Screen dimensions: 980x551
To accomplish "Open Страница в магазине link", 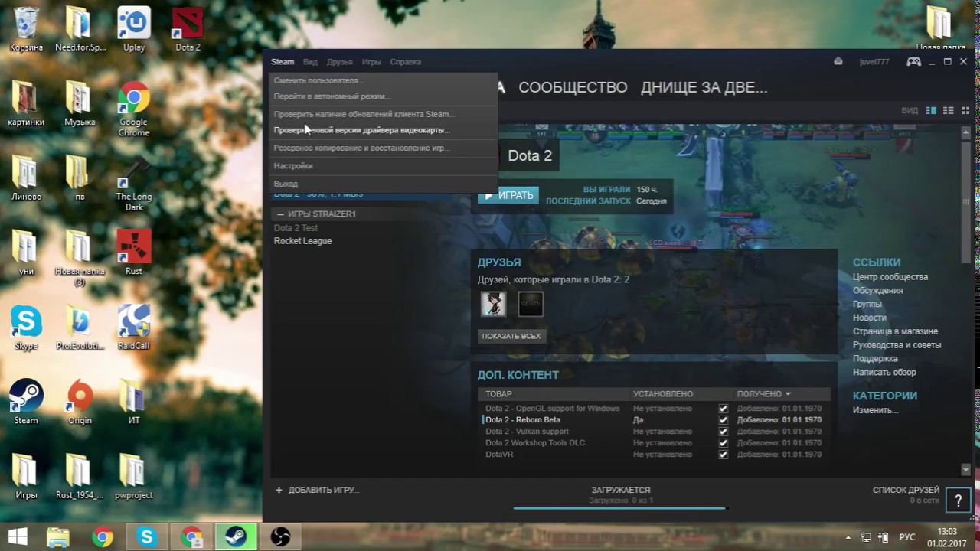I will pos(895,331).
